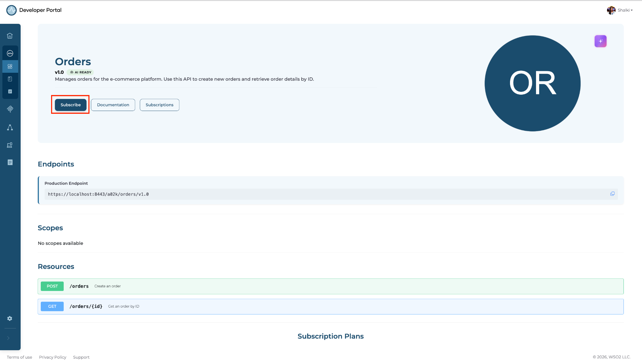Open the Home icon in sidebar
This screenshot has height=364, width=642.
(10, 36)
